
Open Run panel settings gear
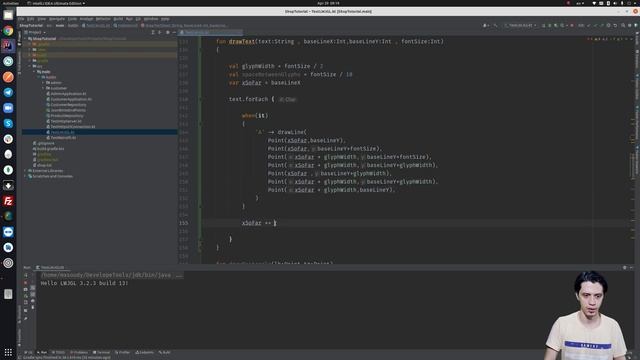click(624, 267)
